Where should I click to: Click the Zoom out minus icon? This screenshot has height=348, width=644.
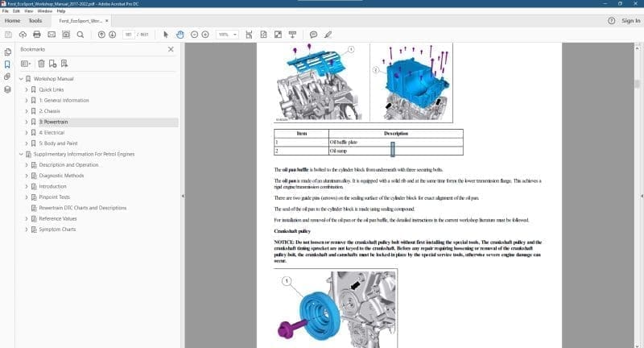tap(194, 35)
